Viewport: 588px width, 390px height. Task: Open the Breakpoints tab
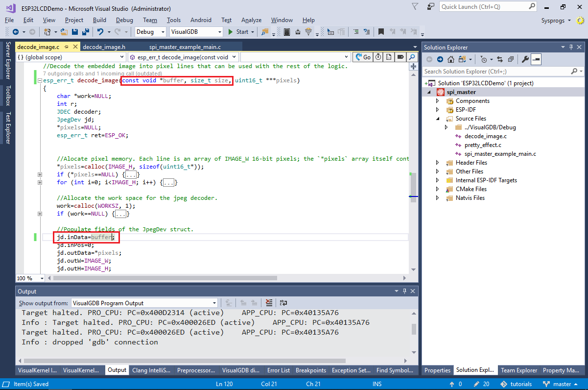[311, 370]
